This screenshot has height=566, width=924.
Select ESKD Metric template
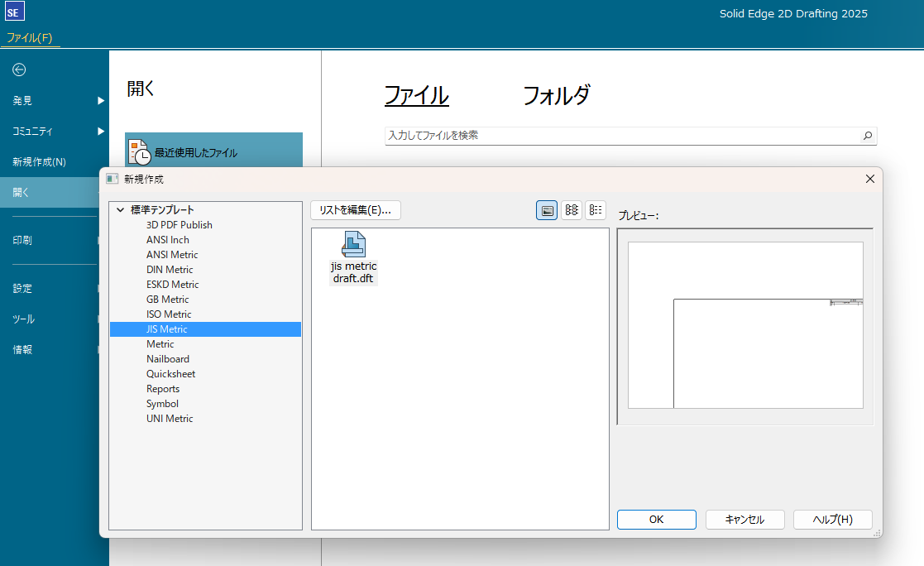click(173, 284)
